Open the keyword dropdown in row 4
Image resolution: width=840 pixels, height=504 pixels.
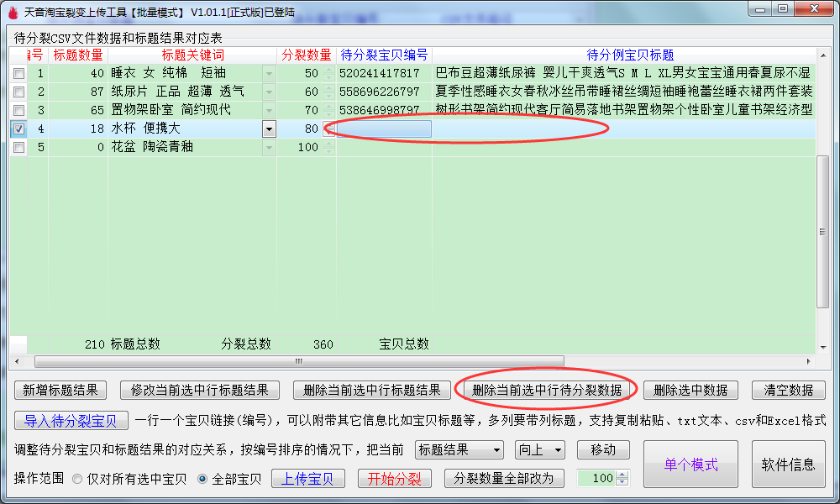[269, 129]
